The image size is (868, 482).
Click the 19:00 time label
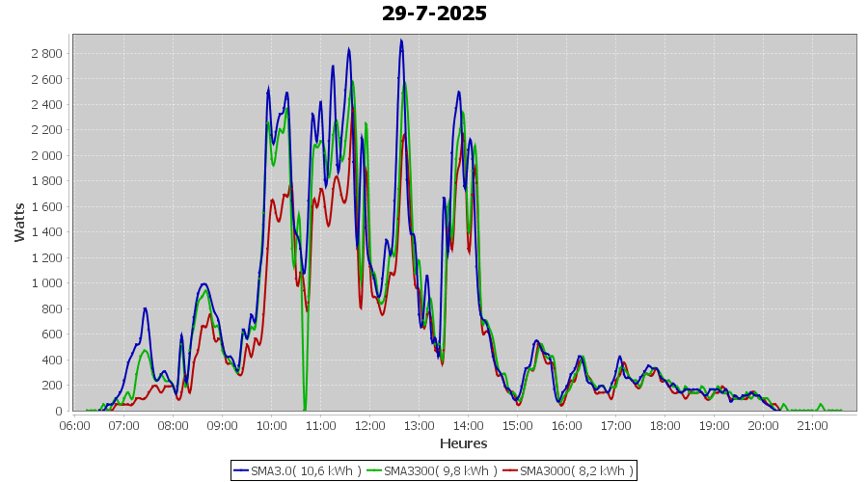click(x=714, y=426)
